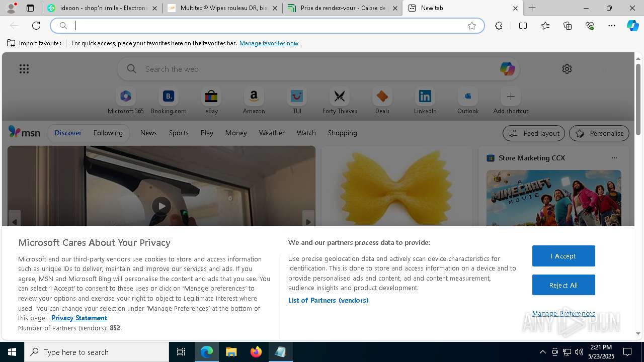Open a new tab with plus button
The width and height of the screenshot is (644, 362).
coord(532,8)
